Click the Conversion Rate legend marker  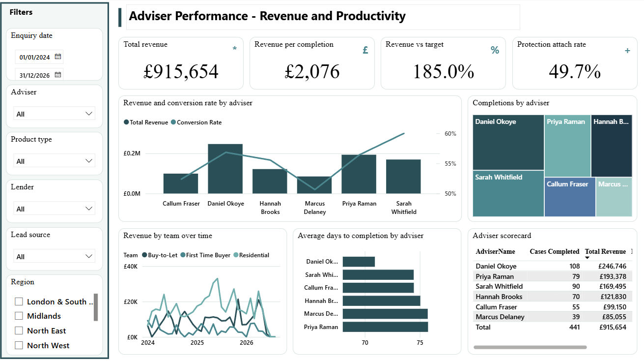[173, 122]
